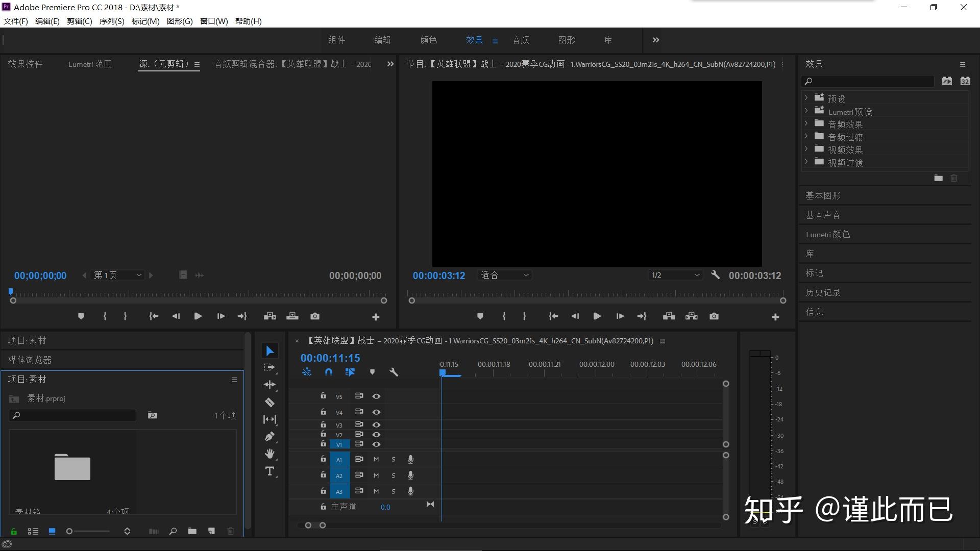Open 1/2 playback resolution dropdown
980x551 pixels.
[x=675, y=275]
